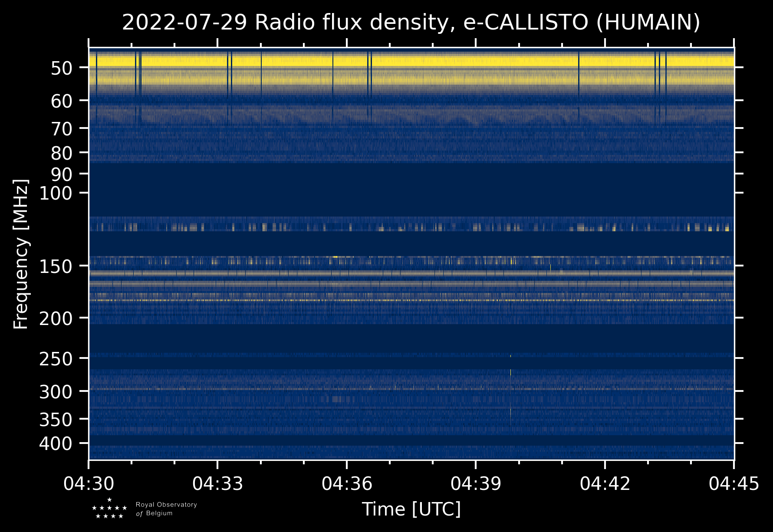Viewport: 773px width, 532px height.
Task: Click the Time [UTC] axis label
Action: pos(411,509)
